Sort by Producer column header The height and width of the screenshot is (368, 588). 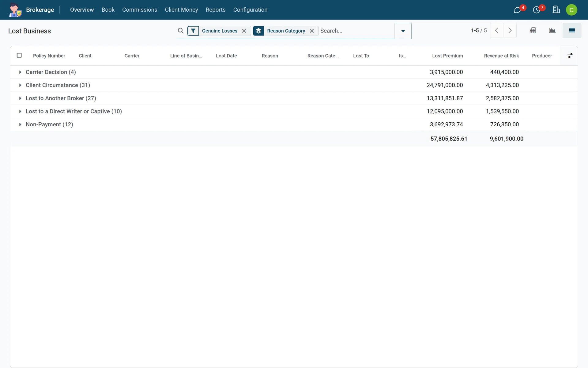(x=542, y=56)
